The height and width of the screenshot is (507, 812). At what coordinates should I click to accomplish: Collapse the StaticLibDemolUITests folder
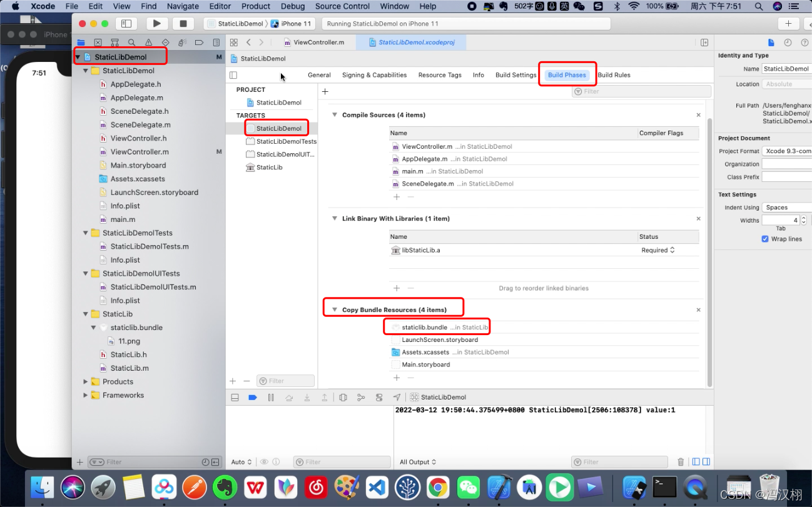86,274
